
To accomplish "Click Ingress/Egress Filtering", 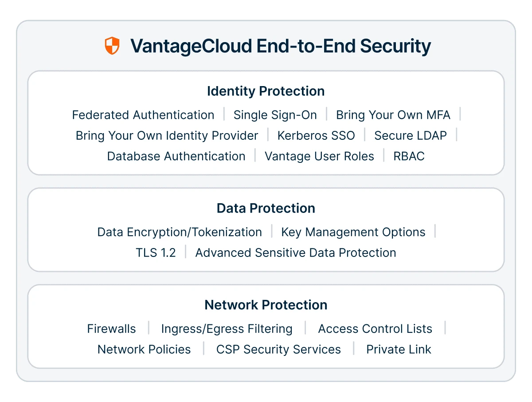I will tap(227, 329).
